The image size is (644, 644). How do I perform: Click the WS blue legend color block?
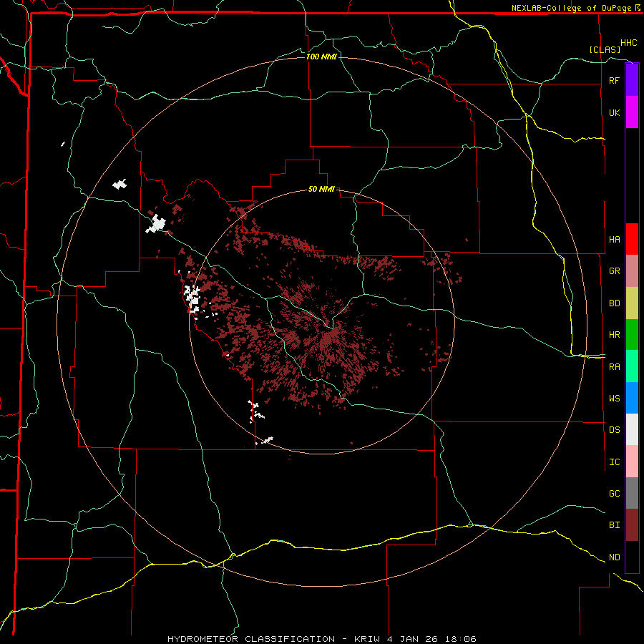(x=632, y=398)
